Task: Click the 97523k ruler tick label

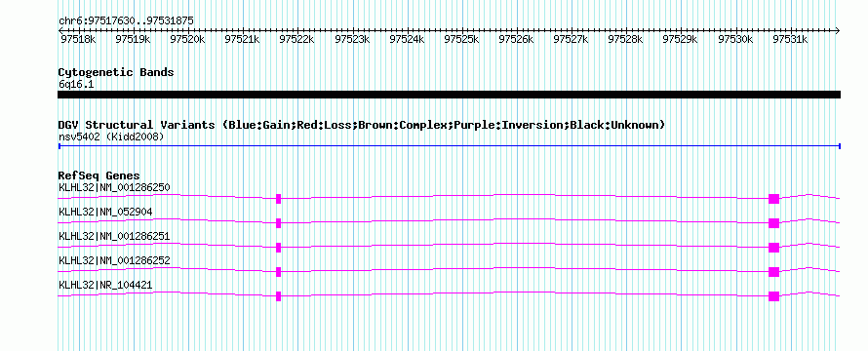Action: click(353, 39)
